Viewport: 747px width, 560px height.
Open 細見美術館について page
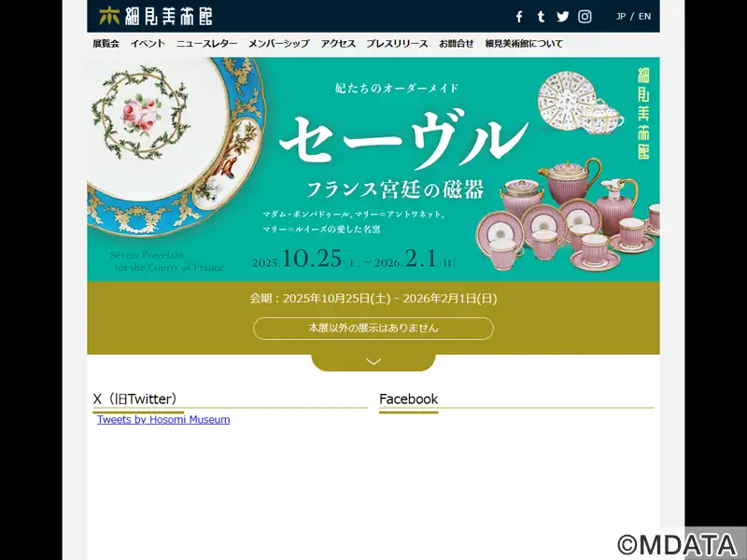(524, 43)
